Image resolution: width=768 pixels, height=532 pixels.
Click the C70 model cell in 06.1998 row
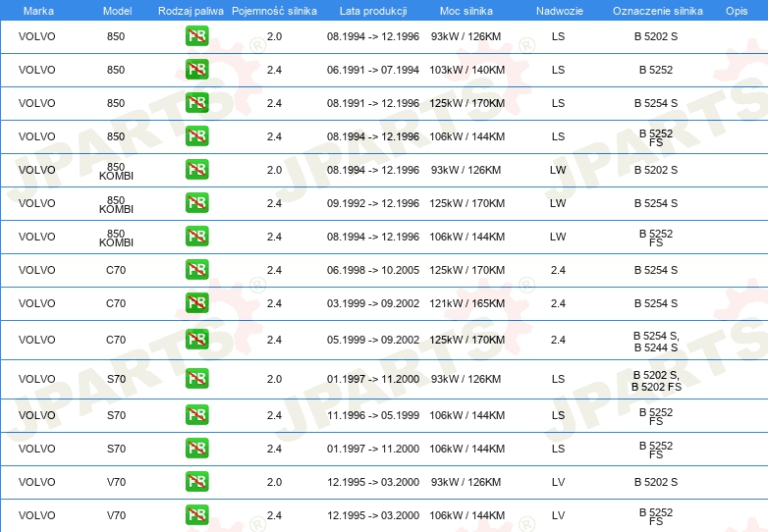point(116,270)
